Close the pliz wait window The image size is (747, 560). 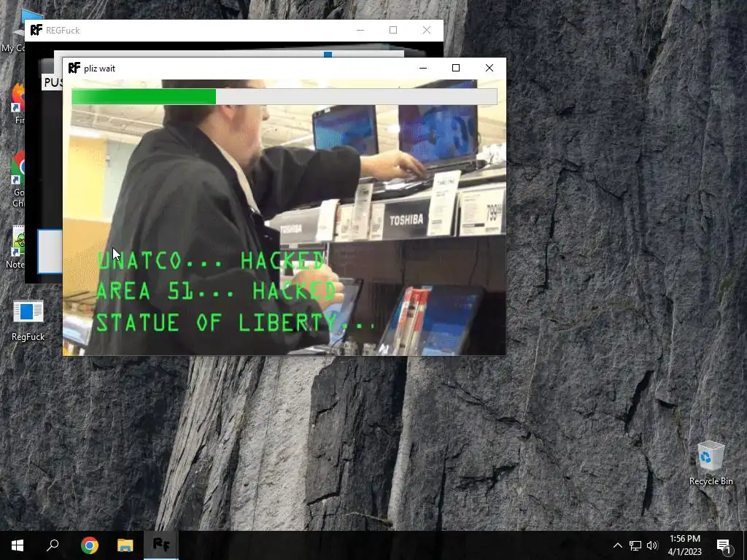(x=489, y=68)
